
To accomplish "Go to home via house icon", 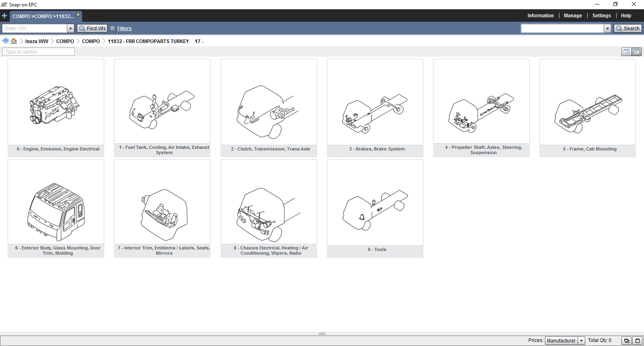I will 14,41.
